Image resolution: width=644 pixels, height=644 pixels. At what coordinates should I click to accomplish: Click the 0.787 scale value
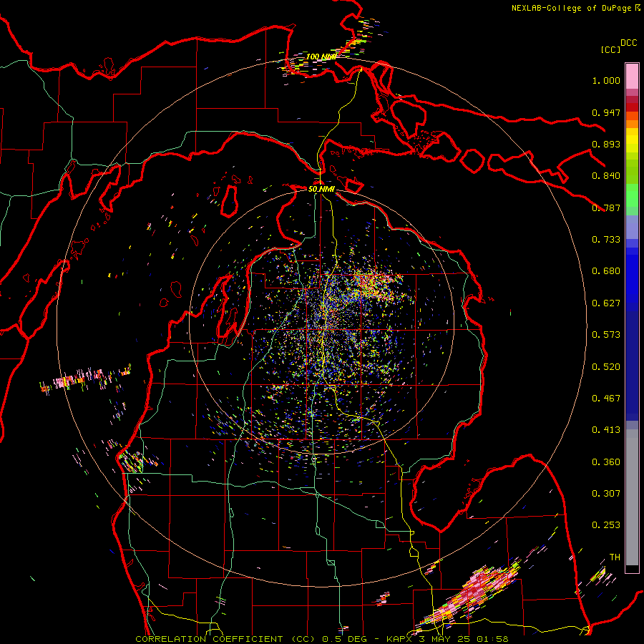606,208
